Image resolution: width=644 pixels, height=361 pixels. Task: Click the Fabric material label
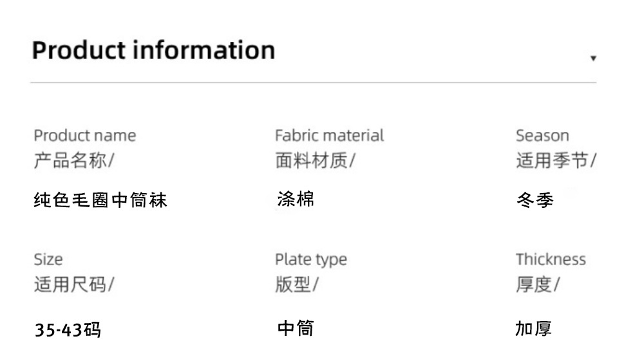(x=329, y=136)
